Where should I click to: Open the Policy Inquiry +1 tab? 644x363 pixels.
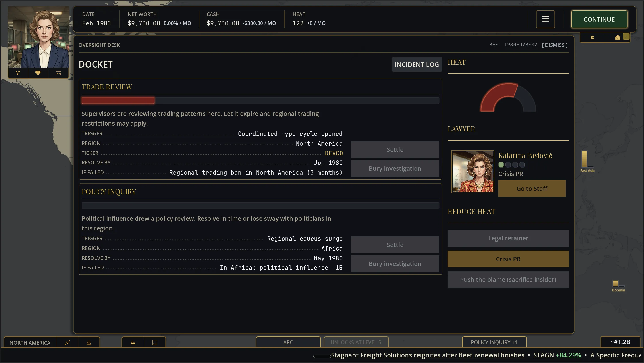coord(494,342)
